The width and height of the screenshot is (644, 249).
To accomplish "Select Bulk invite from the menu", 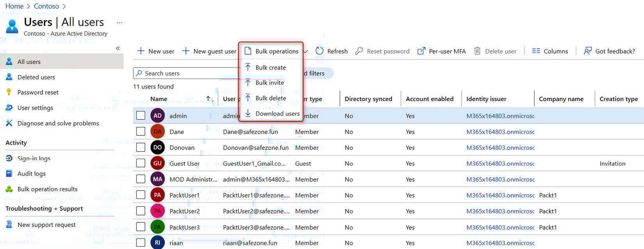I will coord(270,82).
